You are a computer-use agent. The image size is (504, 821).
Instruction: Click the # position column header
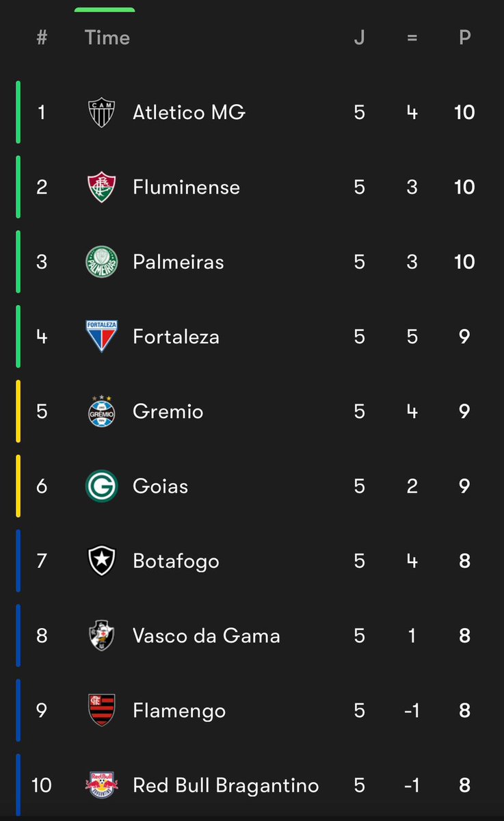pos(42,38)
